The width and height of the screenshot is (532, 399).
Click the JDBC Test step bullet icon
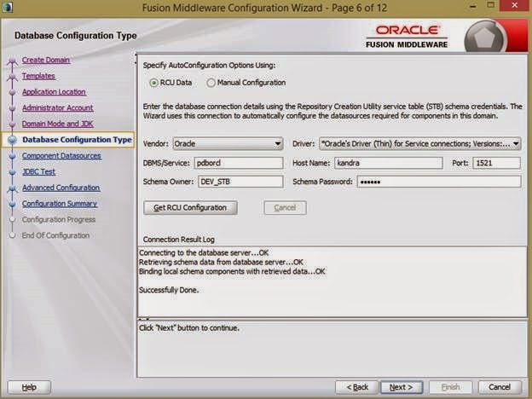click(13, 172)
